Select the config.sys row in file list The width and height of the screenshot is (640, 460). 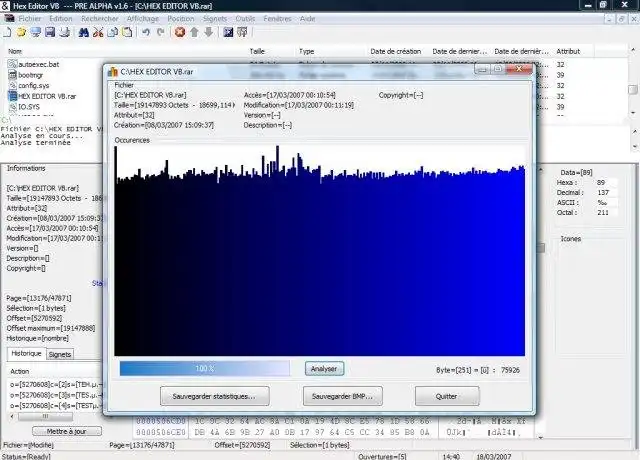click(x=33, y=86)
